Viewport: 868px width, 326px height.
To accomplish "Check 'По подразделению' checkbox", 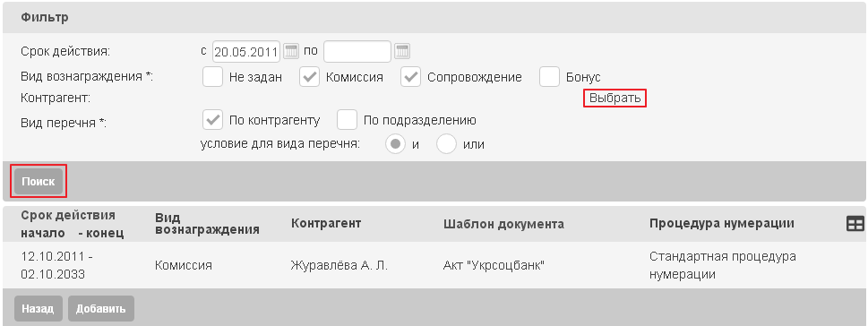I will pos(347,119).
